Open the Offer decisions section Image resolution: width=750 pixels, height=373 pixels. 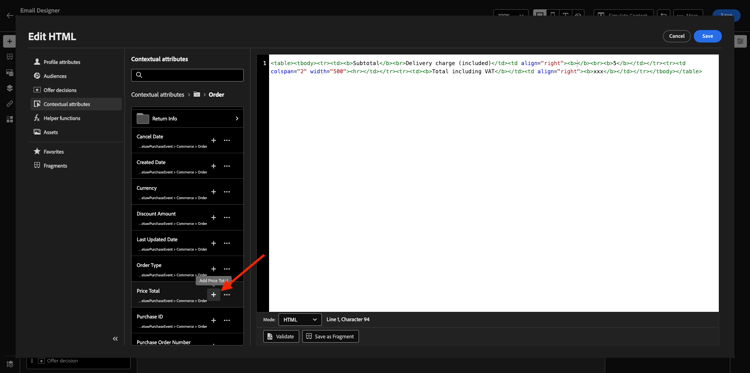pyautogui.click(x=76, y=90)
